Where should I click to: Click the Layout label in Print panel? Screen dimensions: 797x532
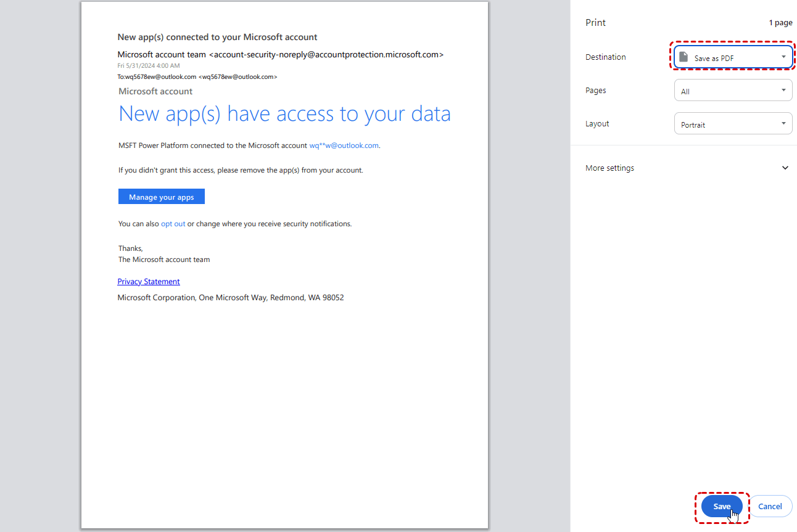click(x=597, y=124)
